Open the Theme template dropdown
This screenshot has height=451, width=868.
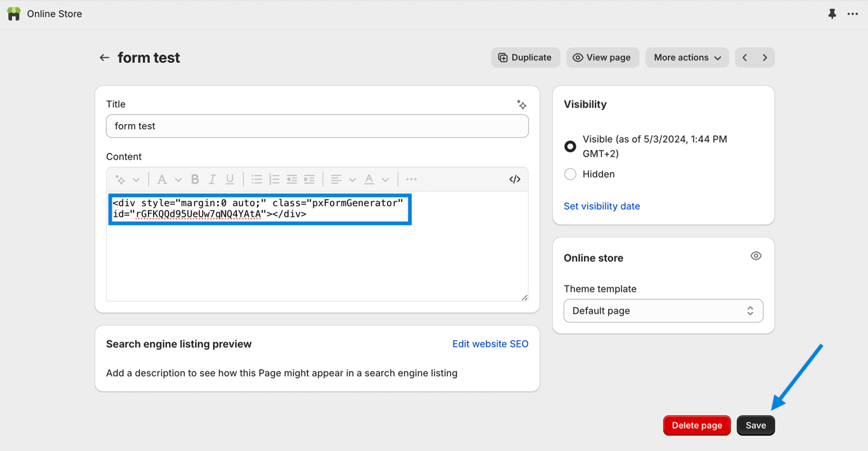tap(663, 311)
